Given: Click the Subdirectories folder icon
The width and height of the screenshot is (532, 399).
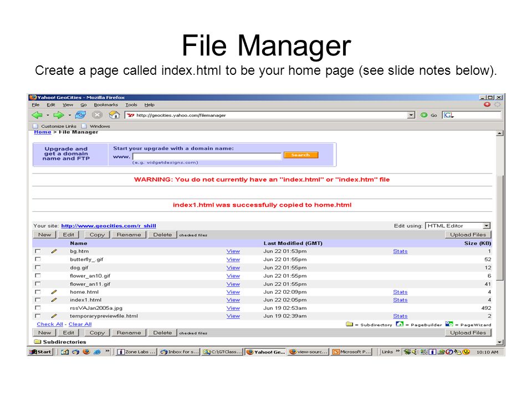Looking at the screenshot, I should pyautogui.click(x=38, y=342).
